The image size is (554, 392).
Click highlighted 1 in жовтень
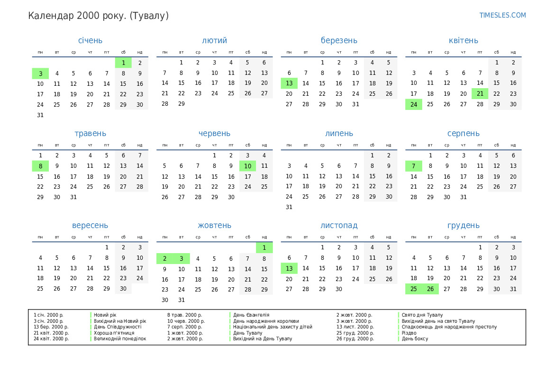point(264,247)
